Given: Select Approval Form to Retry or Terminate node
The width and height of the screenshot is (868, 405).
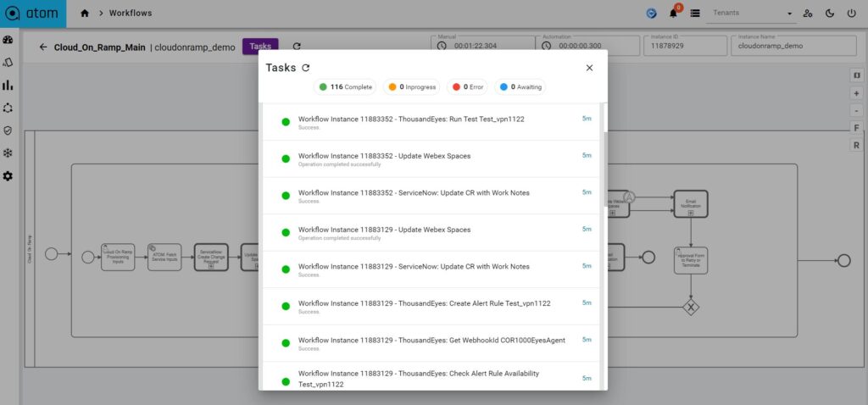Looking at the screenshot, I should click(690, 260).
